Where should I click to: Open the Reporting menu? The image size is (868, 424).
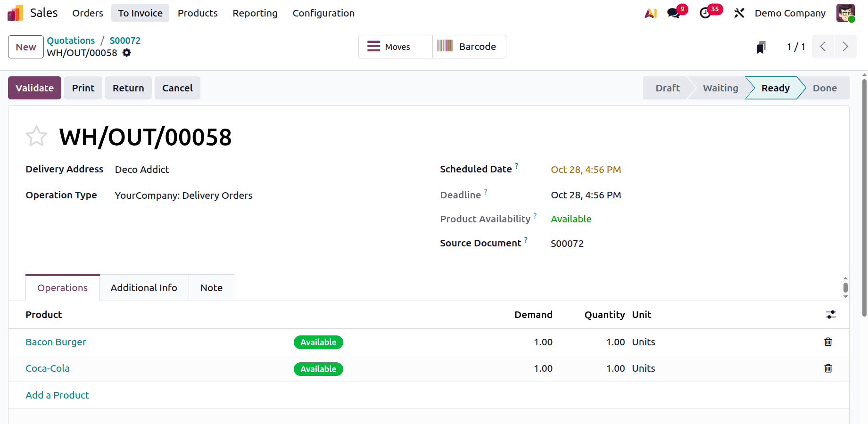[255, 13]
